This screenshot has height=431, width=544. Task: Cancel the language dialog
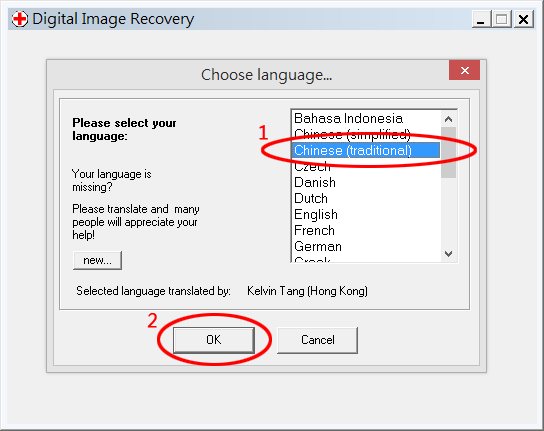[317, 340]
